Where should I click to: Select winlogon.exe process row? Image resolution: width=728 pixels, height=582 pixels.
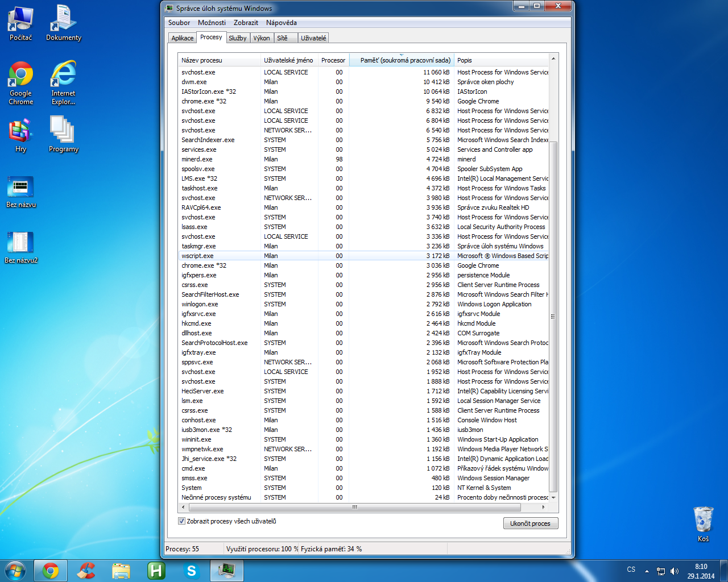(364, 304)
